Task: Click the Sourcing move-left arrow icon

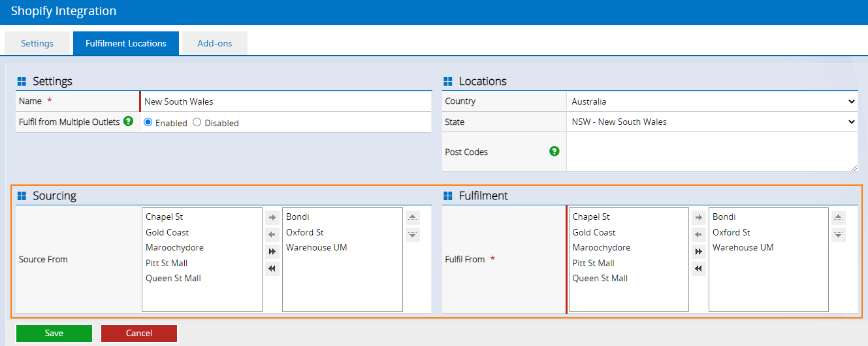Action: (272, 234)
